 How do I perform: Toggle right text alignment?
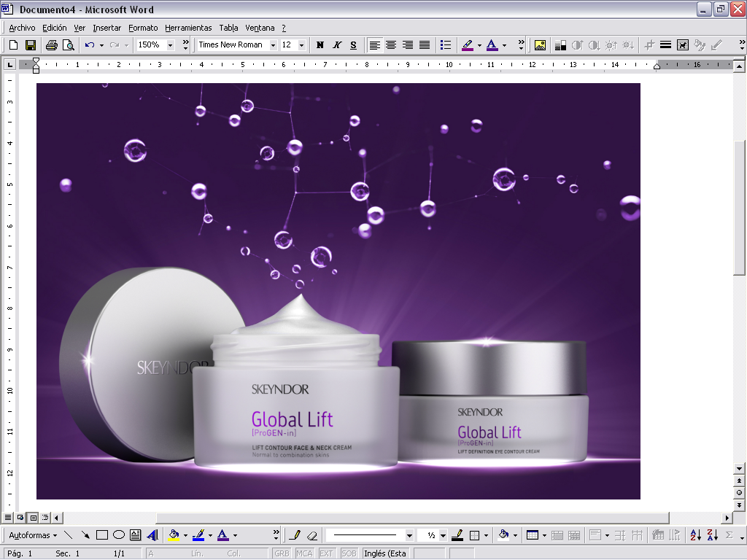[408, 44]
